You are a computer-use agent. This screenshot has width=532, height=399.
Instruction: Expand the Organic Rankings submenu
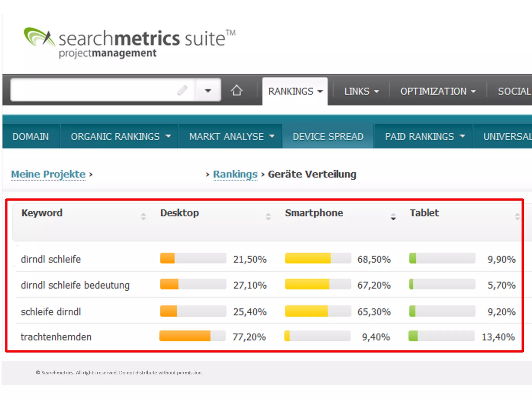point(121,137)
